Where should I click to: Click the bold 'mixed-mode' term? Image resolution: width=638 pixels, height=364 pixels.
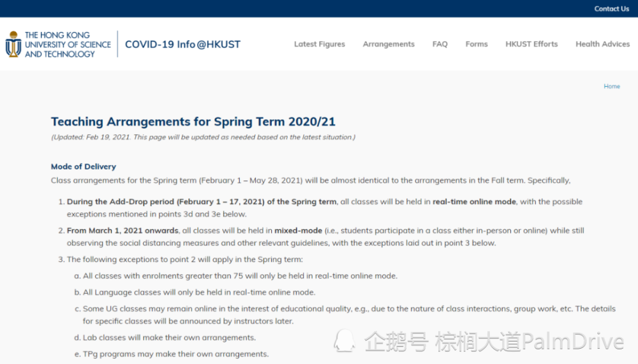[298, 230]
